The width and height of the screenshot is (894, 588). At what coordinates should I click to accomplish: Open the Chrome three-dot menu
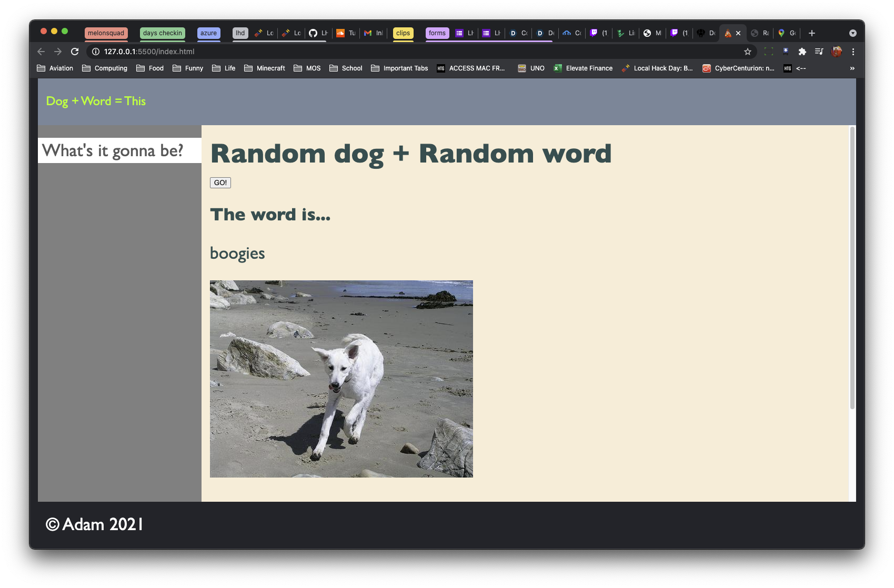(853, 52)
